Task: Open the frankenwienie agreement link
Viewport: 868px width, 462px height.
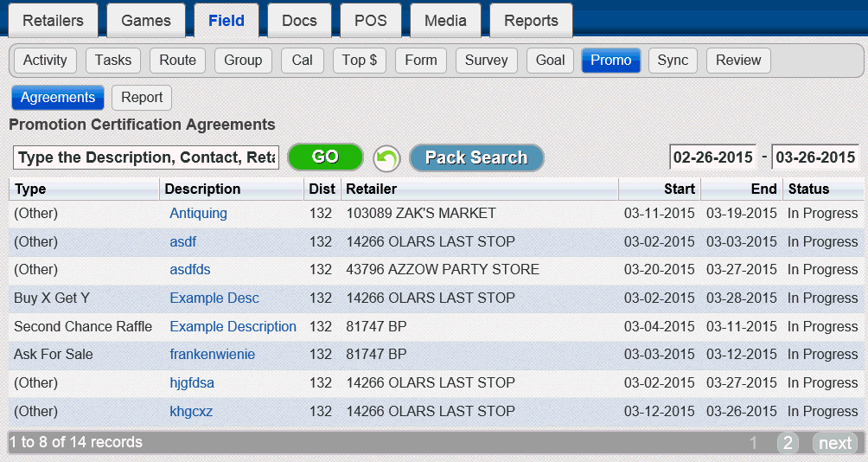Action: pos(213,355)
